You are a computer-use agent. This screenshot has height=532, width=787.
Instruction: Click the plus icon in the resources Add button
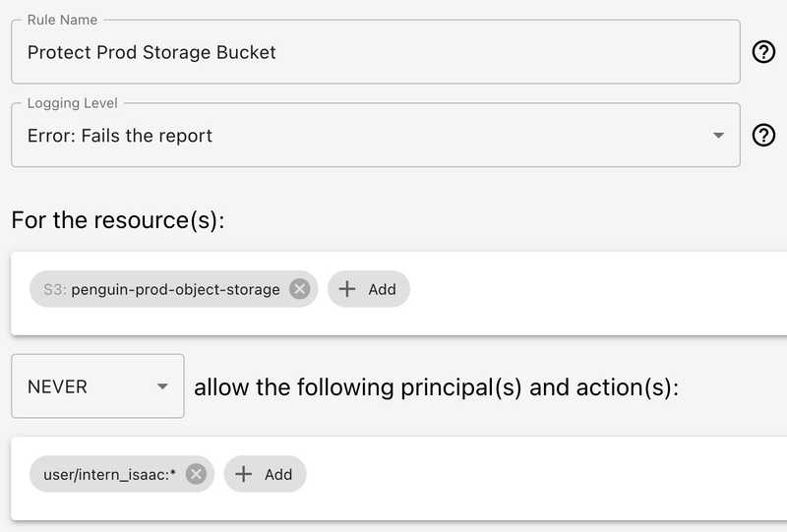click(x=347, y=289)
